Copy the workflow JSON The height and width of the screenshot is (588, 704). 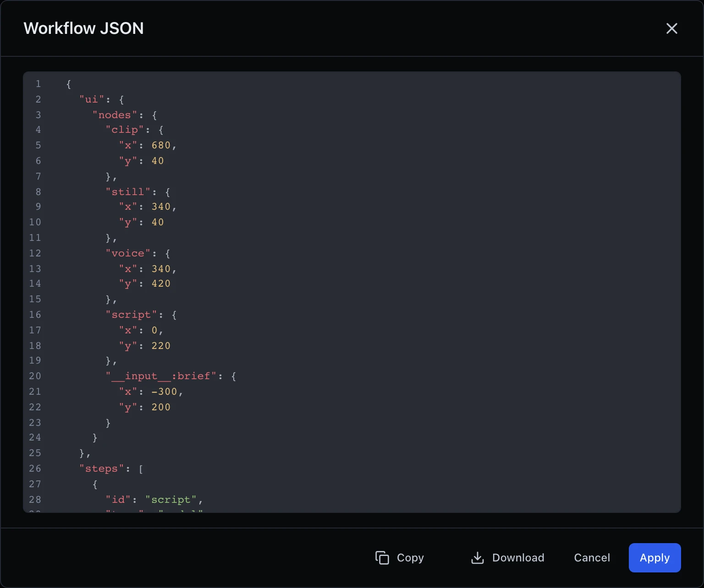pyautogui.click(x=400, y=558)
